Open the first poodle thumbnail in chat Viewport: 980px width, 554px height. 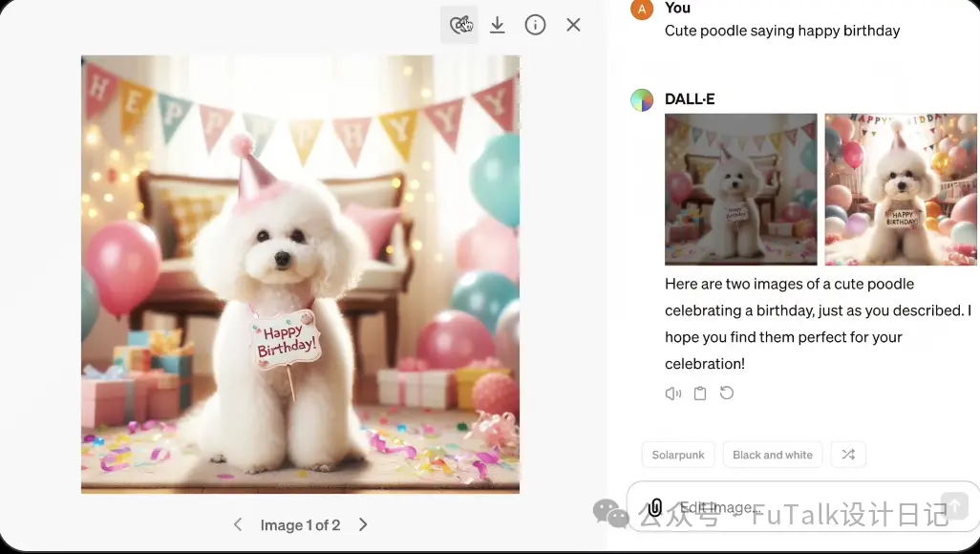coord(740,189)
